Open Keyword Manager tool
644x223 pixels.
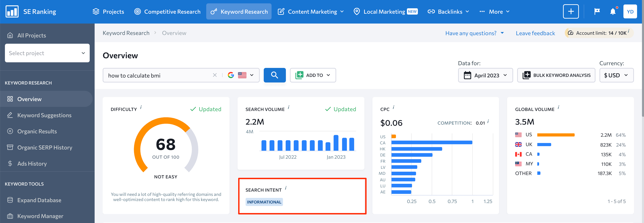40,216
